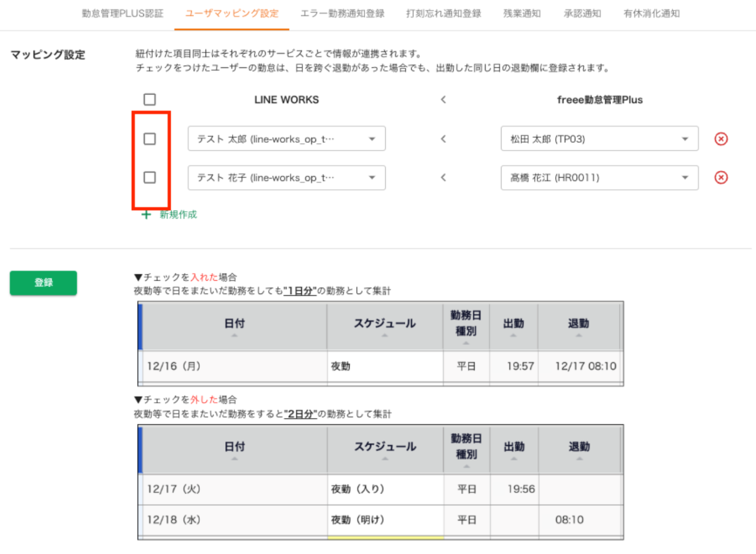Click the arrow icon in header row

point(443,100)
